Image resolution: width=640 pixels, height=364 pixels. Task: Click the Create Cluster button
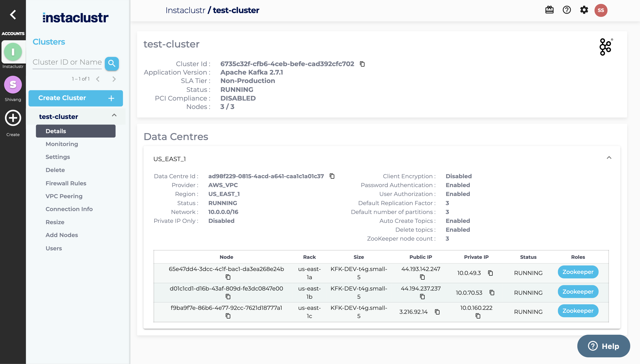tap(76, 98)
